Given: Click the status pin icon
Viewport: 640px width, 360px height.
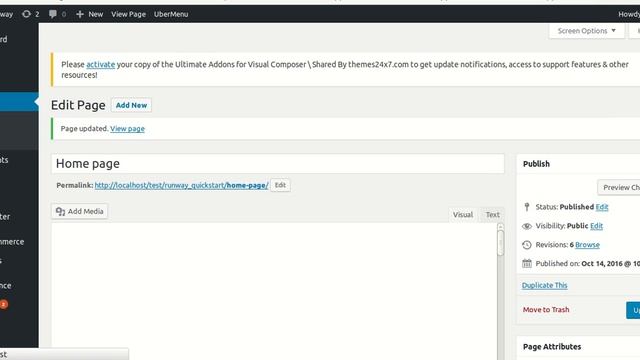Looking at the screenshot, I should 527,207.
